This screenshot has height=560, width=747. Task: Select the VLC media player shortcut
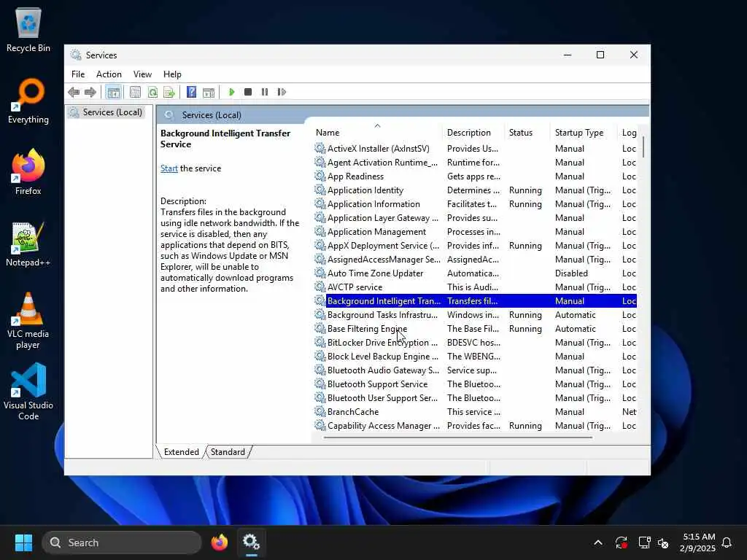point(28,320)
